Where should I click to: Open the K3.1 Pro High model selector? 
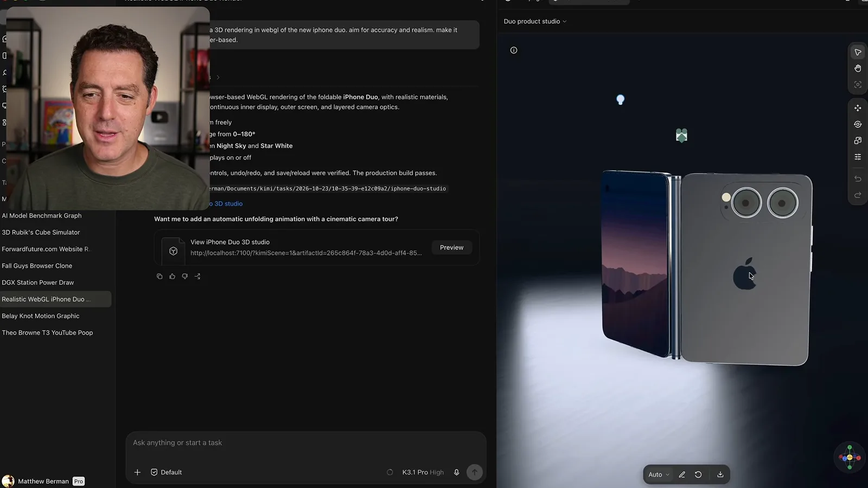click(x=423, y=472)
